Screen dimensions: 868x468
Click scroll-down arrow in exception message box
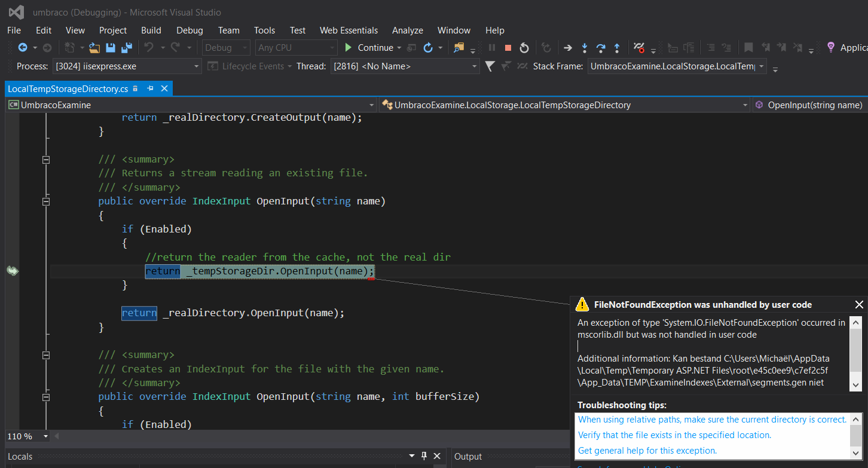point(855,386)
